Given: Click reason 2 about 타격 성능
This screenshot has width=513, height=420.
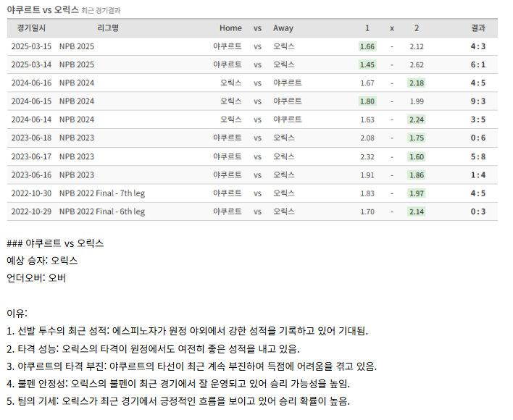Looking at the screenshot, I should pyautogui.click(x=153, y=349).
